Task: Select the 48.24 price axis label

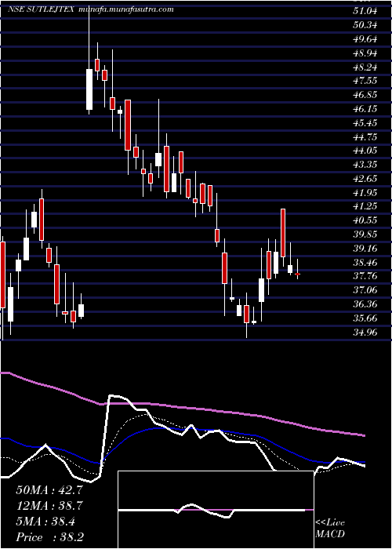Action: (x=365, y=67)
